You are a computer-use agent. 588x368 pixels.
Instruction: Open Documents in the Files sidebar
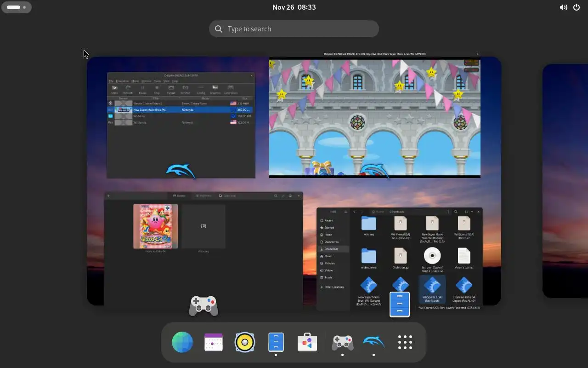(333, 242)
